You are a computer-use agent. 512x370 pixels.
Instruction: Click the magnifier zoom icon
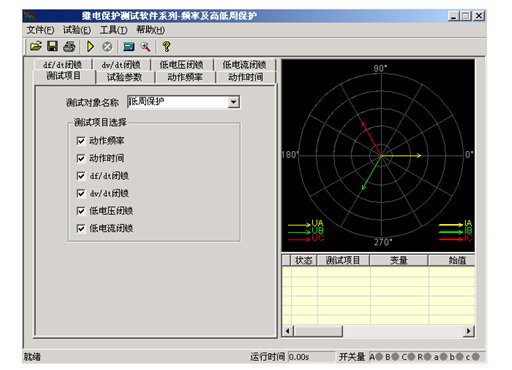(x=146, y=47)
